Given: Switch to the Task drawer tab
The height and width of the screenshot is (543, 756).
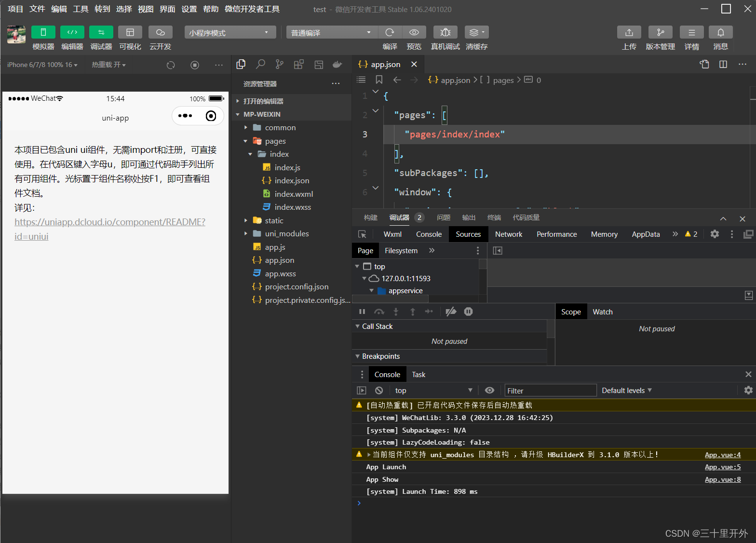Looking at the screenshot, I should (418, 375).
